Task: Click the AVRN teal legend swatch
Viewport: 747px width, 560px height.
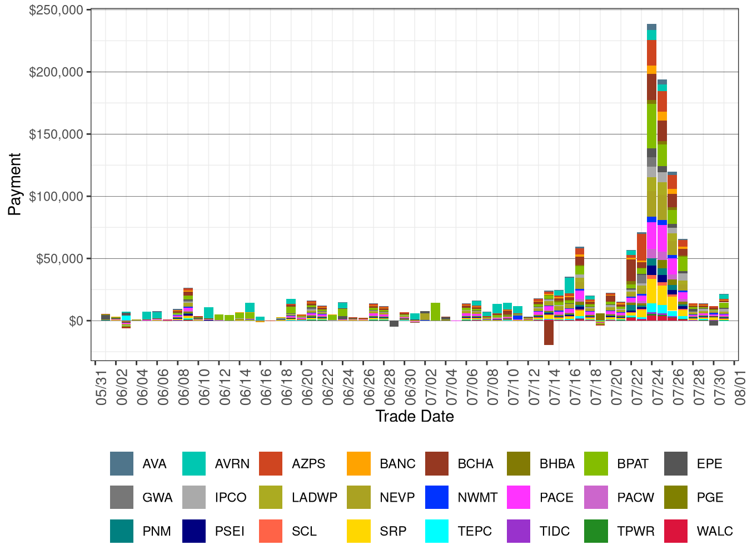Action: [194, 464]
